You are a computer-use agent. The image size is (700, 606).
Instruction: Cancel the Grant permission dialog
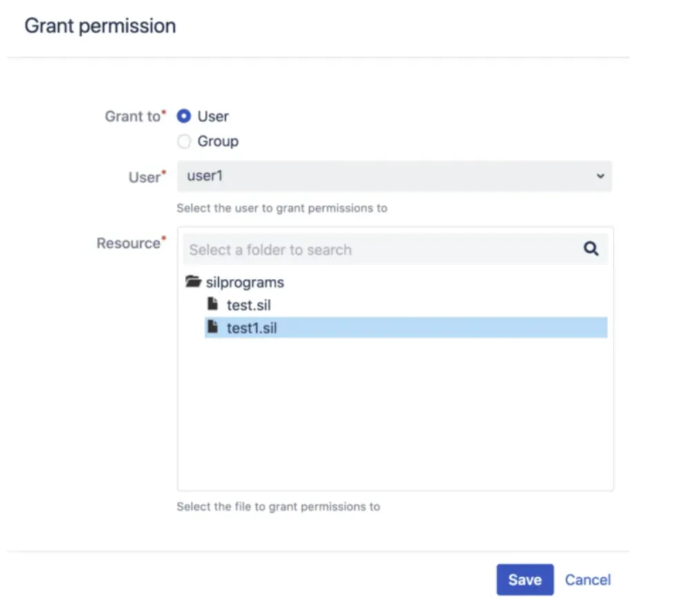tap(587, 580)
